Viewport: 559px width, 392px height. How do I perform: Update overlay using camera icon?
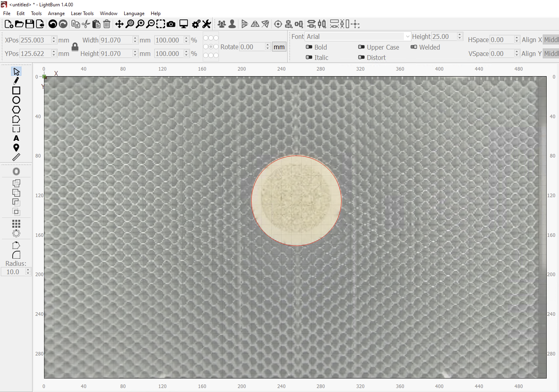(171, 24)
